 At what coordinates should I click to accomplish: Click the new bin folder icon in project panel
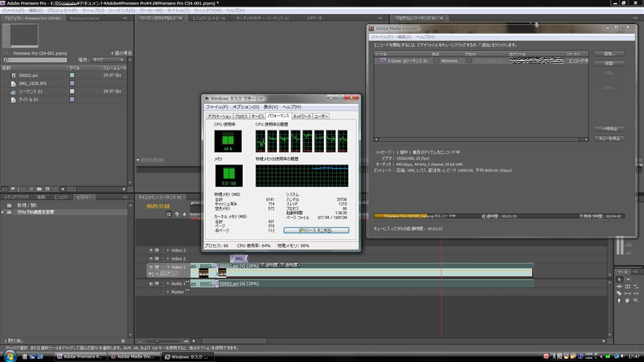point(38,188)
